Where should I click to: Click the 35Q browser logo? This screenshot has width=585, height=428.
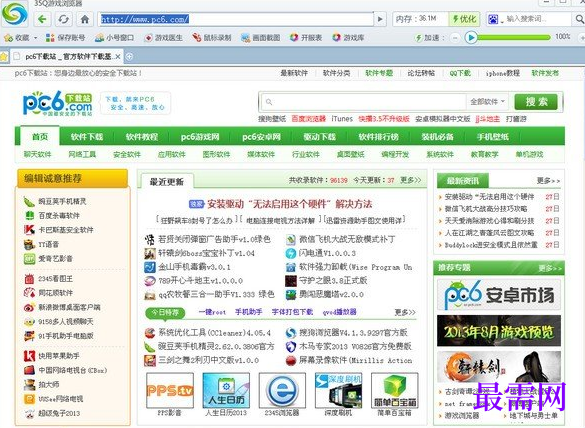coord(15,14)
